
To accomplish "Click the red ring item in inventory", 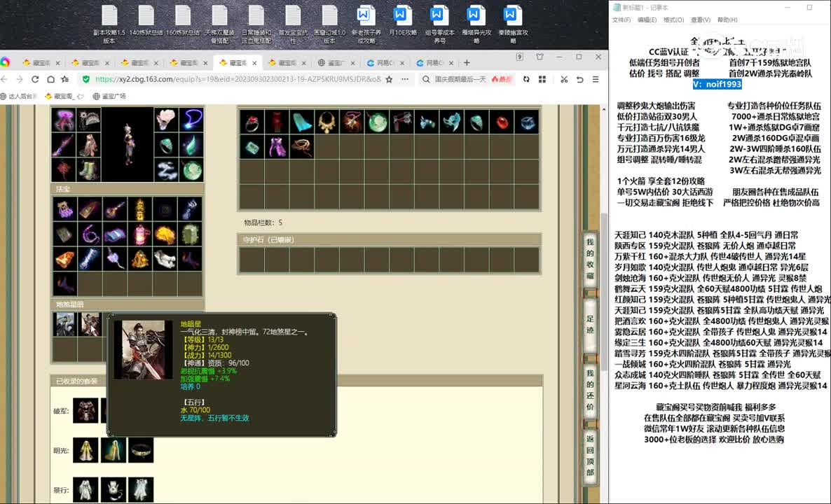I will pyautogui.click(x=252, y=122).
